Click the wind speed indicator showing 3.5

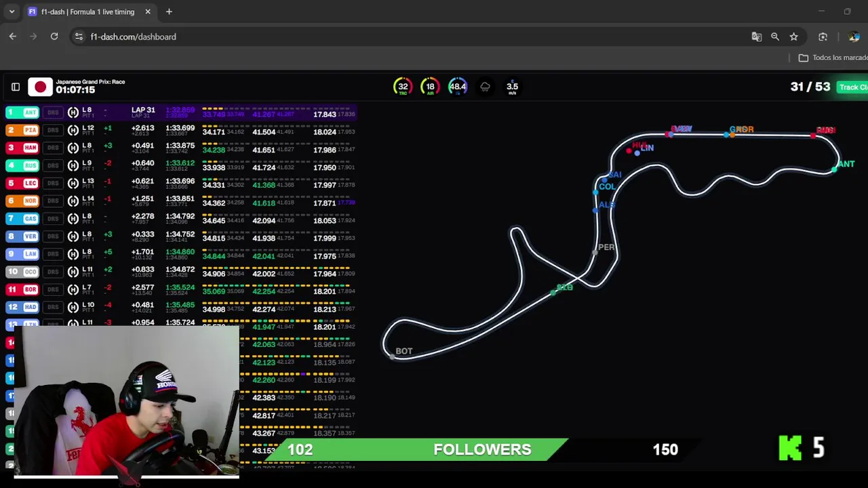(512, 87)
